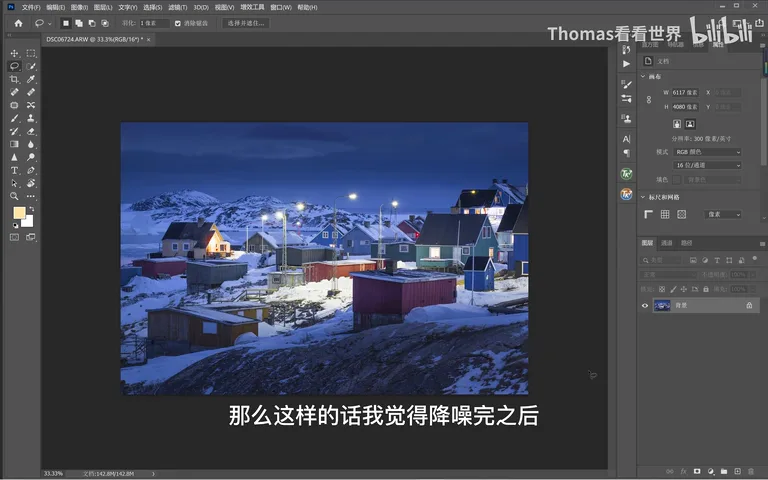This screenshot has width=768, height=480.
Task: Open the 16-bit channel depth dropdown
Action: (x=707, y=165)
